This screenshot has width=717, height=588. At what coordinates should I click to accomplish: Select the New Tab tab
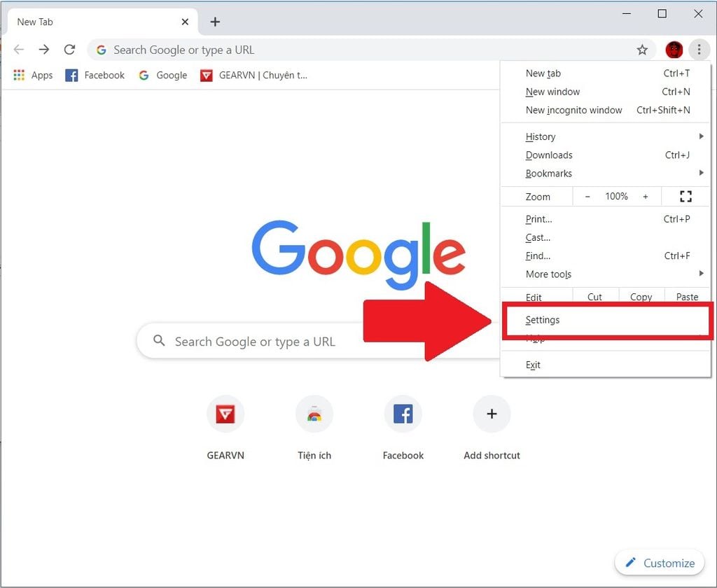(102, 22)
